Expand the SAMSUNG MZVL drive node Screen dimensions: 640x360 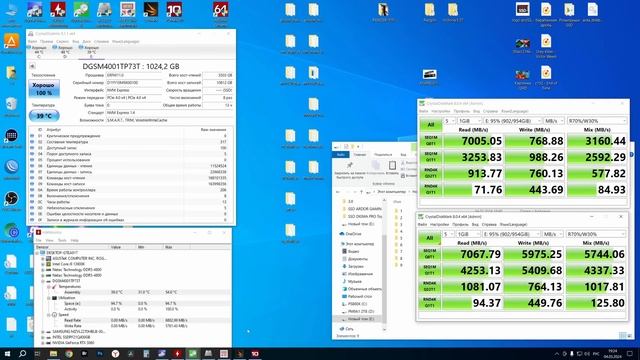point(43,331)
